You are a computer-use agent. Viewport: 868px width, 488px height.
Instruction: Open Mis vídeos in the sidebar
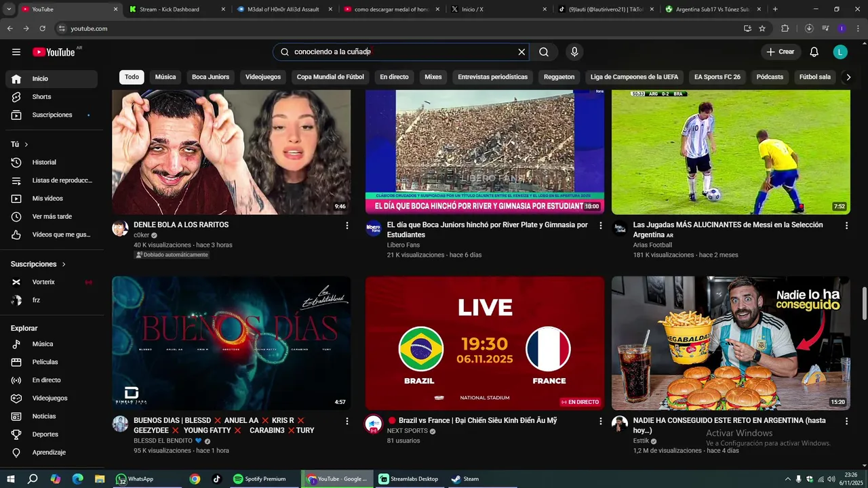click(52, 199)
